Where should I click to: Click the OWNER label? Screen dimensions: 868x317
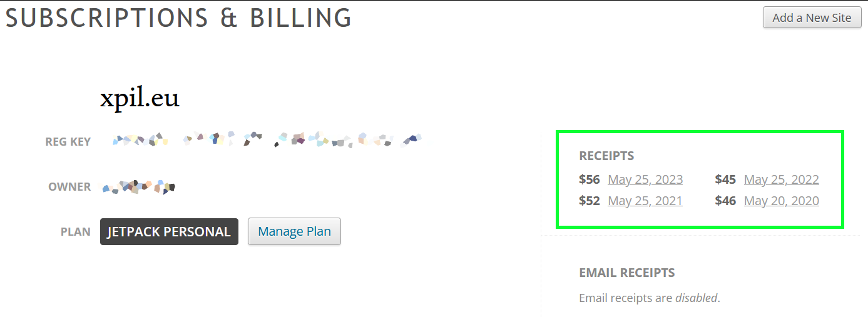point(69,187)
